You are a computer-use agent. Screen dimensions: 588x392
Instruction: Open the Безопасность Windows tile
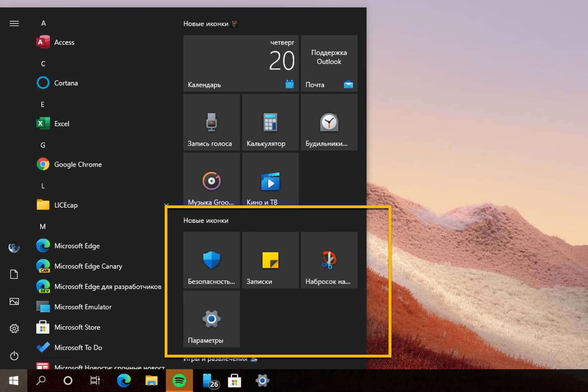point(211,260)
